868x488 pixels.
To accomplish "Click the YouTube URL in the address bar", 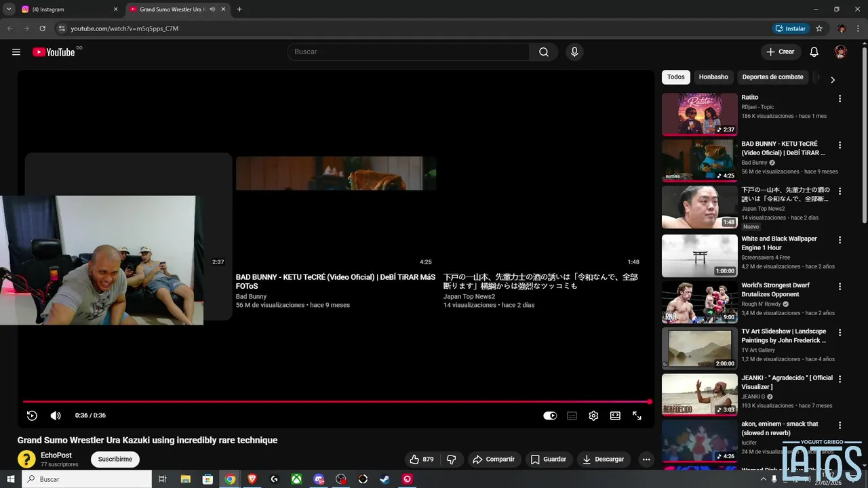I will 125,28.
